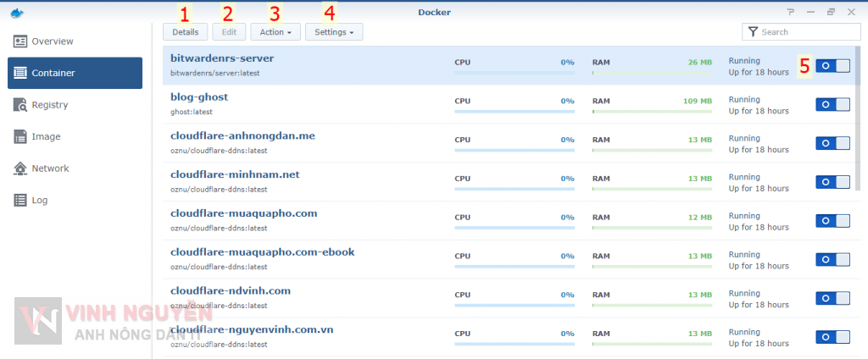Open the Network section

click(75, 168)
